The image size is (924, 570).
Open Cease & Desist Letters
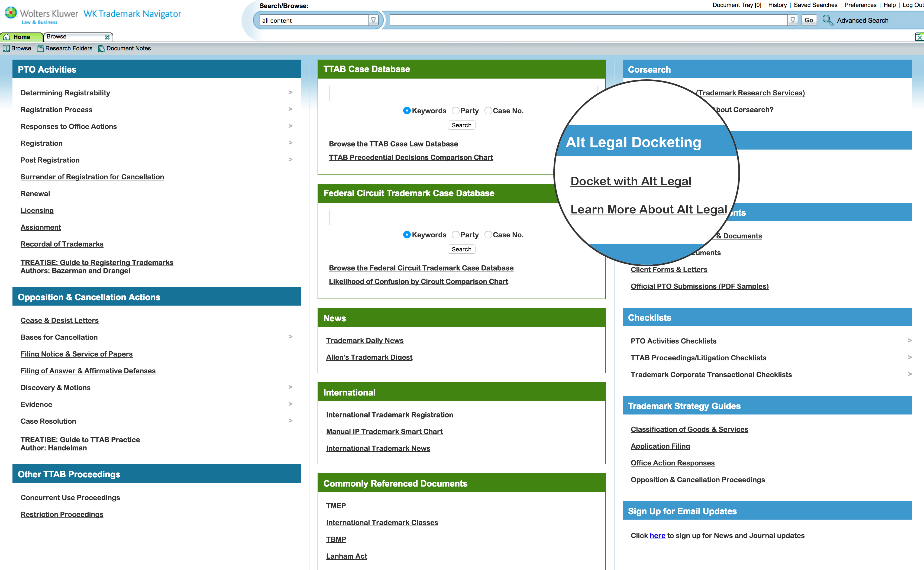tap(60, 320)
